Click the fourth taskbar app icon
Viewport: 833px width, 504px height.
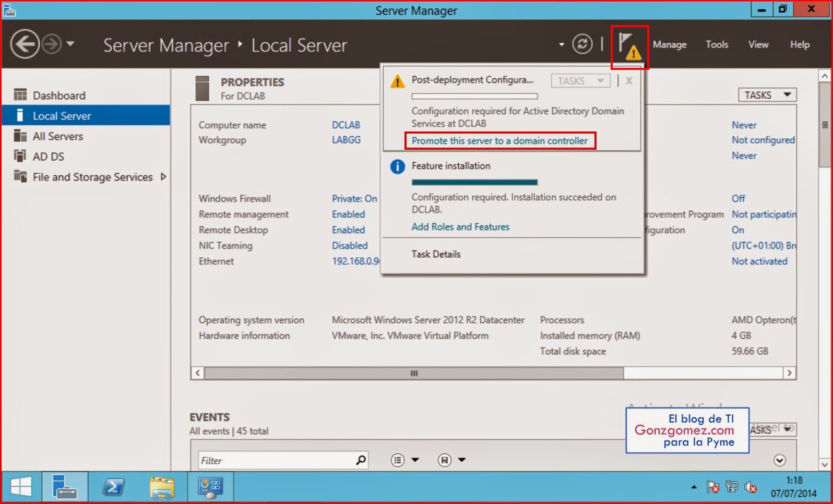point(211,488)
